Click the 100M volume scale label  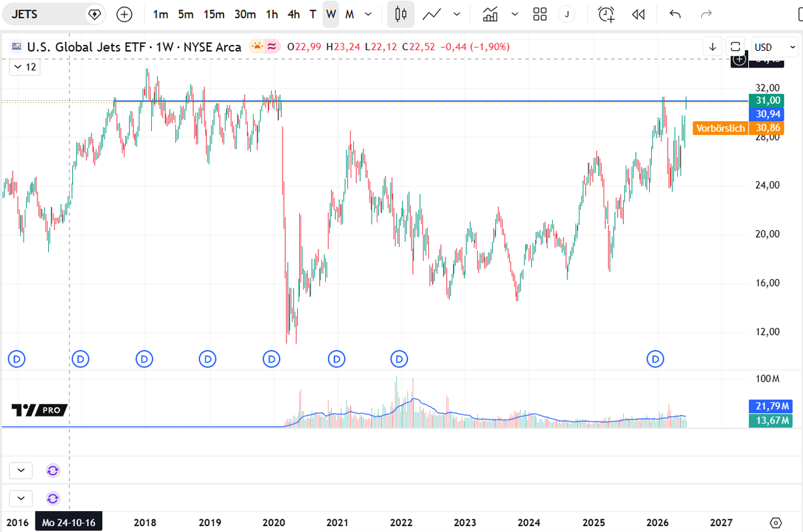coord(768,379)
